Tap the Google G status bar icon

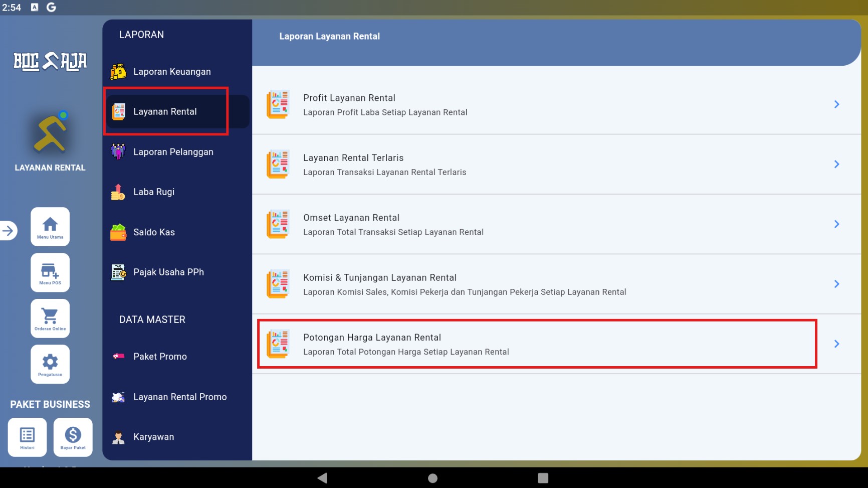[51, 7]
